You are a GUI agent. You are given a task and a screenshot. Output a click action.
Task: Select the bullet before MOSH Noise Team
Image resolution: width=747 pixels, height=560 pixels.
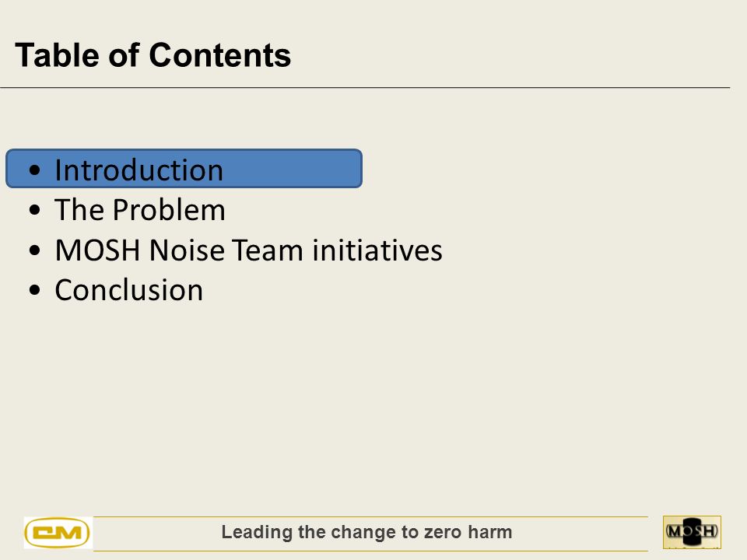[x=34, y=250]
